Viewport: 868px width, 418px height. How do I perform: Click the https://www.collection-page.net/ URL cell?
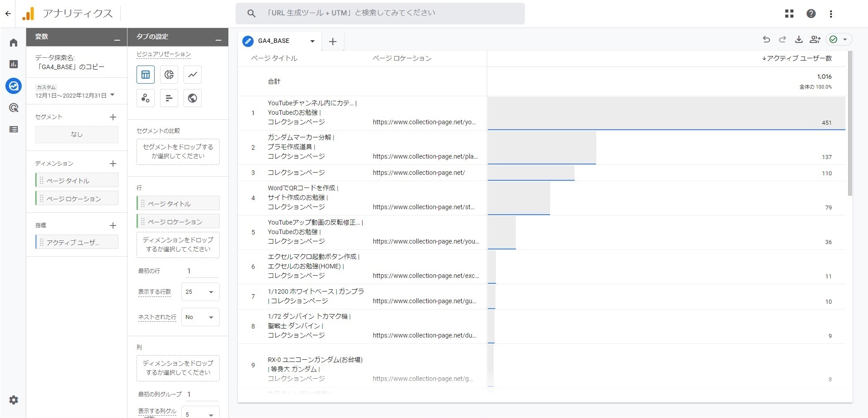click(419, 173)
